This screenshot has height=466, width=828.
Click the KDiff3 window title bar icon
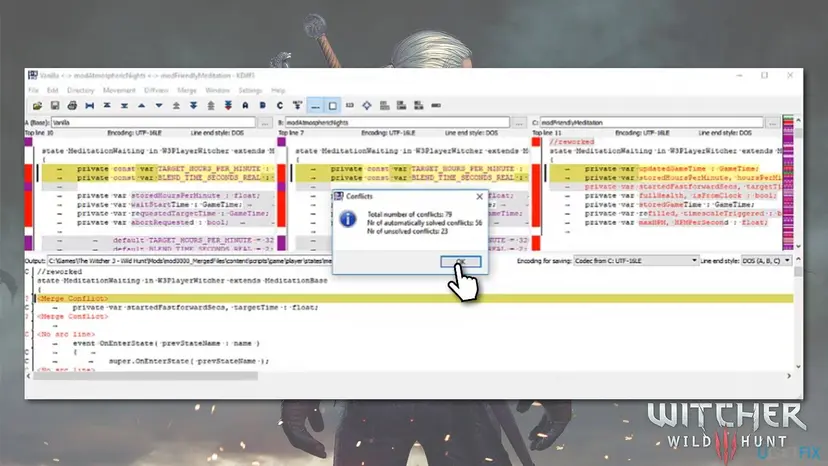pos(33,76)
